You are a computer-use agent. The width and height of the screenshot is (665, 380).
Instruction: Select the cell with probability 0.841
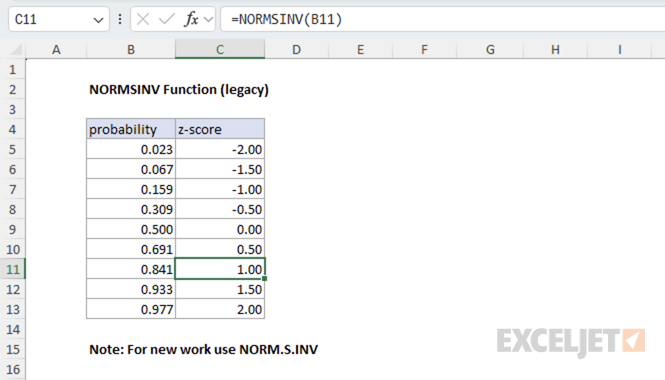coord(131,269)
